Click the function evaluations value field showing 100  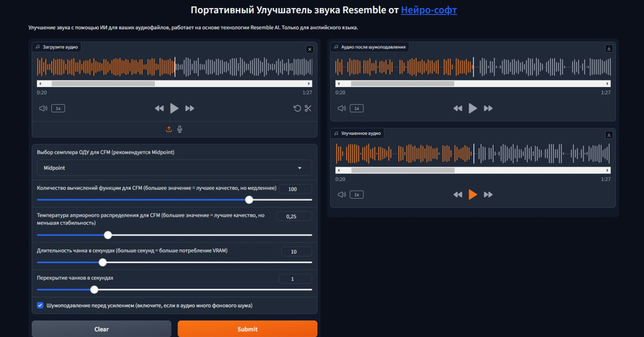(x=295, y=189)
